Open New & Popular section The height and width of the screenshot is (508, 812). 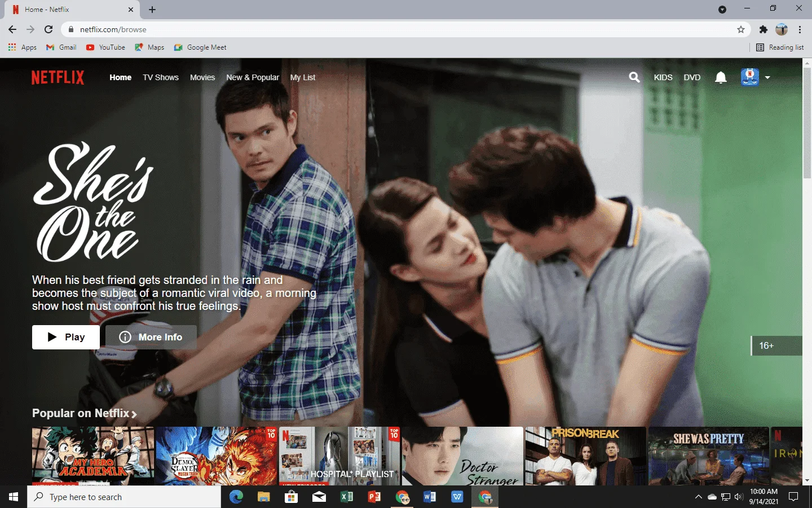[253, 77]
